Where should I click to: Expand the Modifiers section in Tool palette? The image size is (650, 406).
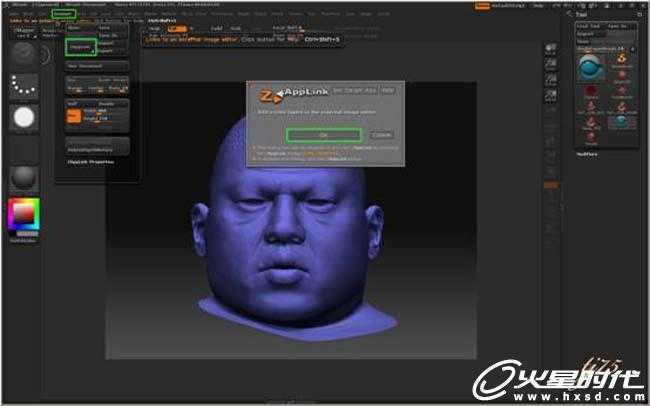[587, 154]
